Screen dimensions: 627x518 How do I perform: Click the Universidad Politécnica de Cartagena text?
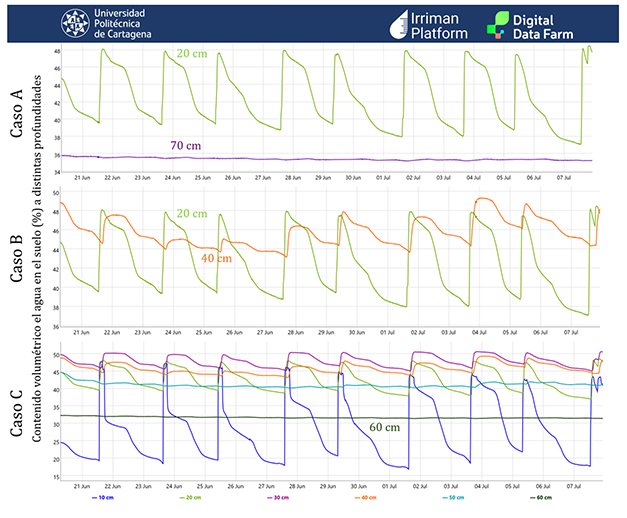point(124,23)
